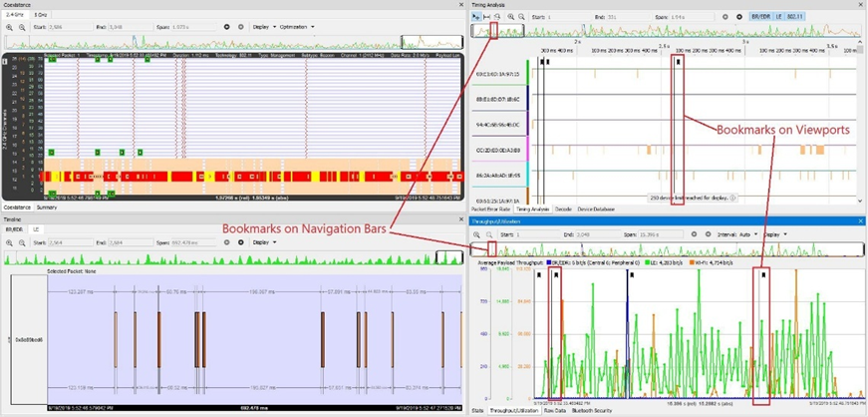
Task: Open the Raw Data tab
Action: tap(555, 411)
